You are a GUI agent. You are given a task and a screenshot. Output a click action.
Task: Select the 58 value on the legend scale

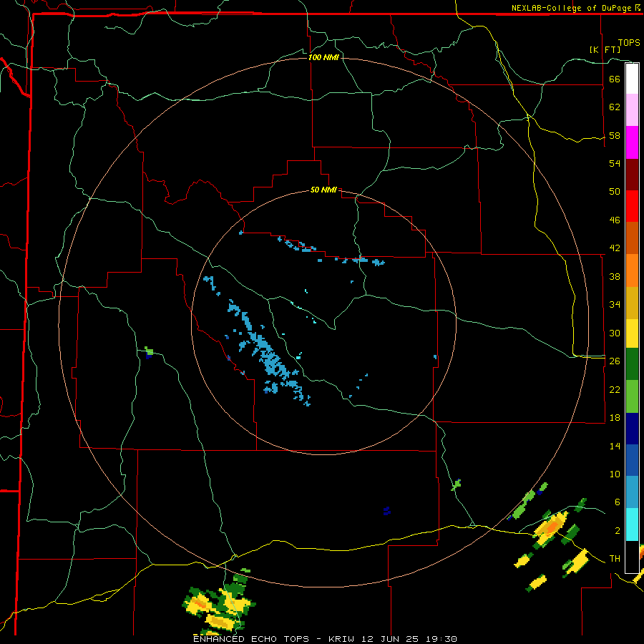coord(615,135)
